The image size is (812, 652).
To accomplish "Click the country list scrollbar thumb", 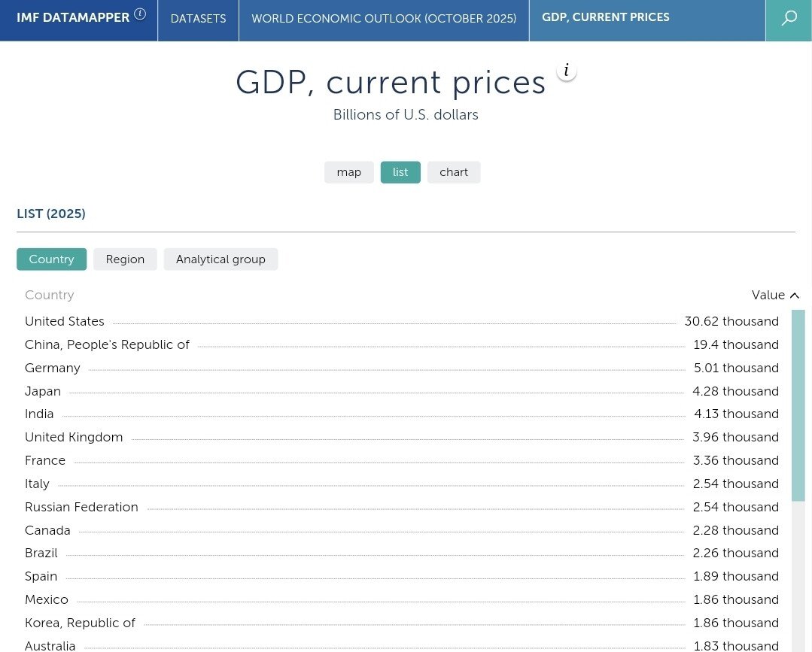I will (798, 405).
